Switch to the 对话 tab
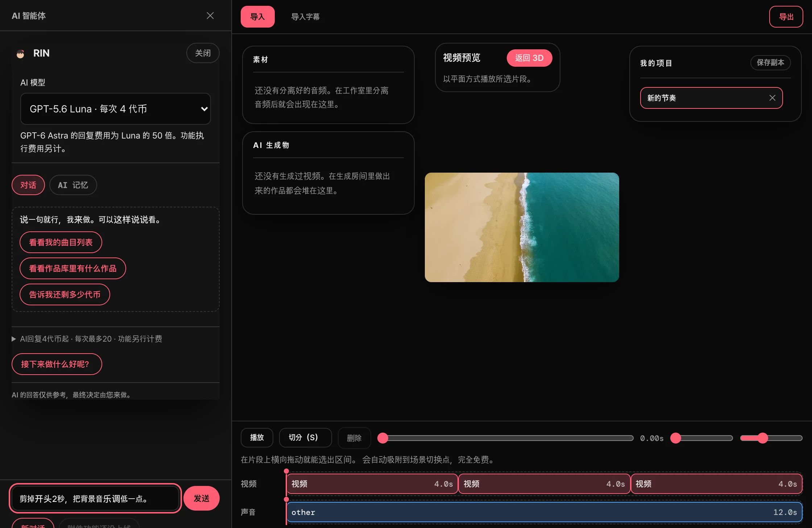The width and height of the screenshot is (812, 528). click(x=28, y=185)
